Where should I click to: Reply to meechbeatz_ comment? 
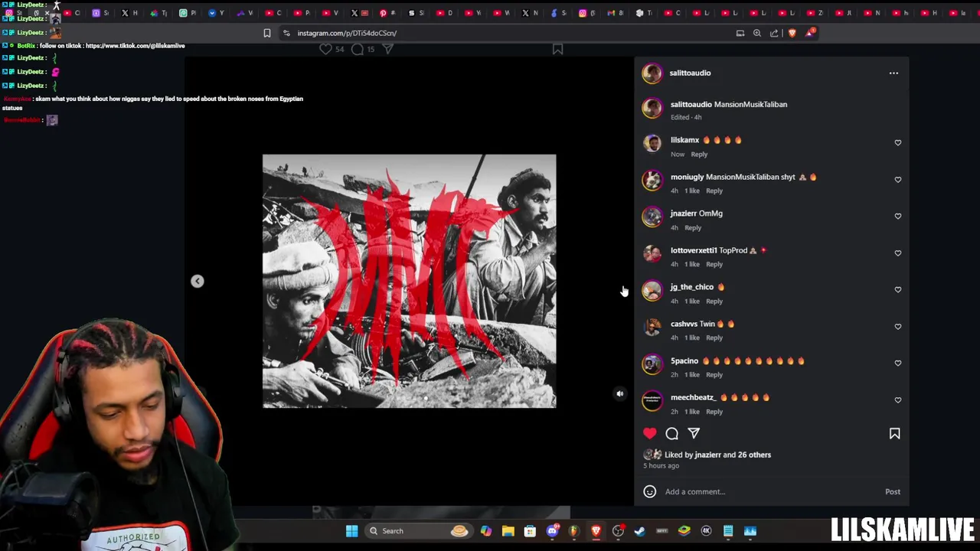(x=714, y=412)
